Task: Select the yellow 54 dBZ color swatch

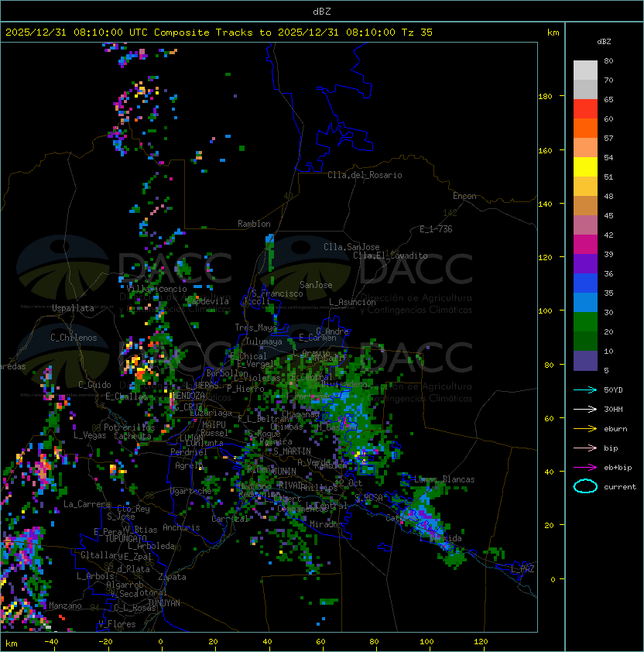Action: pos(585,167)
